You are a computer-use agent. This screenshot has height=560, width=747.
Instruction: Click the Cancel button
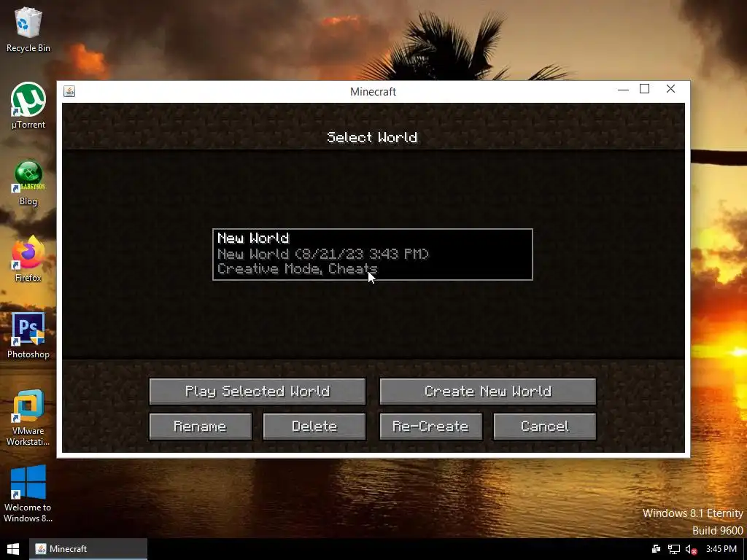click(545, 426)
